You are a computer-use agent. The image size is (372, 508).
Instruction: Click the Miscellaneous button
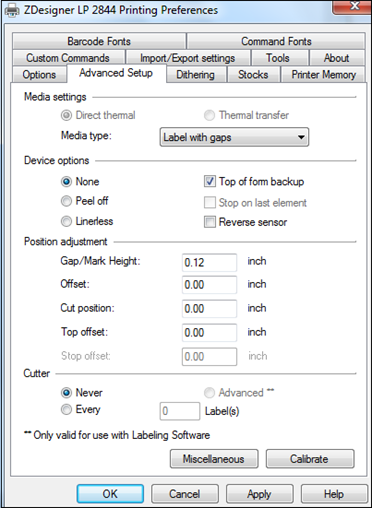(x=214, y=459)
